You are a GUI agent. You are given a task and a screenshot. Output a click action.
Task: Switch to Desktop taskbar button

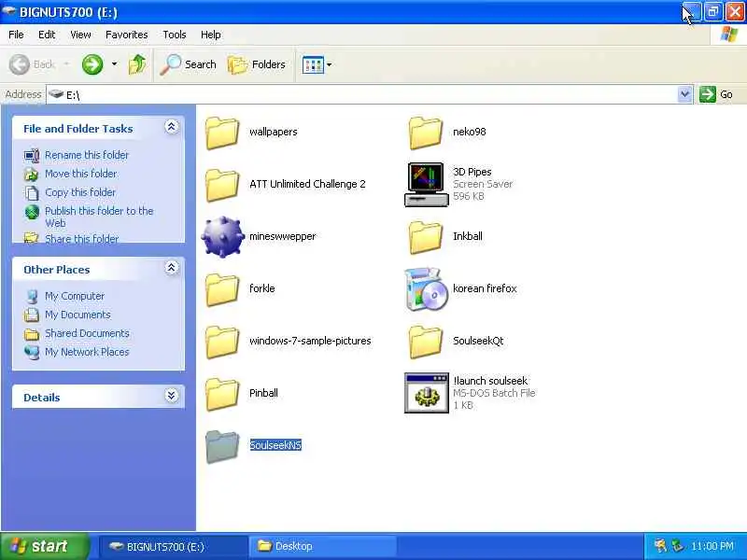322,546
